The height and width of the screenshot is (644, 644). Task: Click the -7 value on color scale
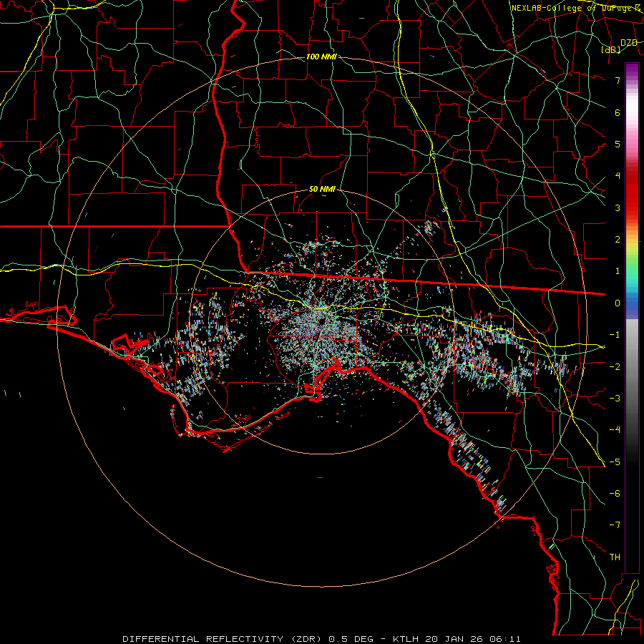point(615,525)
